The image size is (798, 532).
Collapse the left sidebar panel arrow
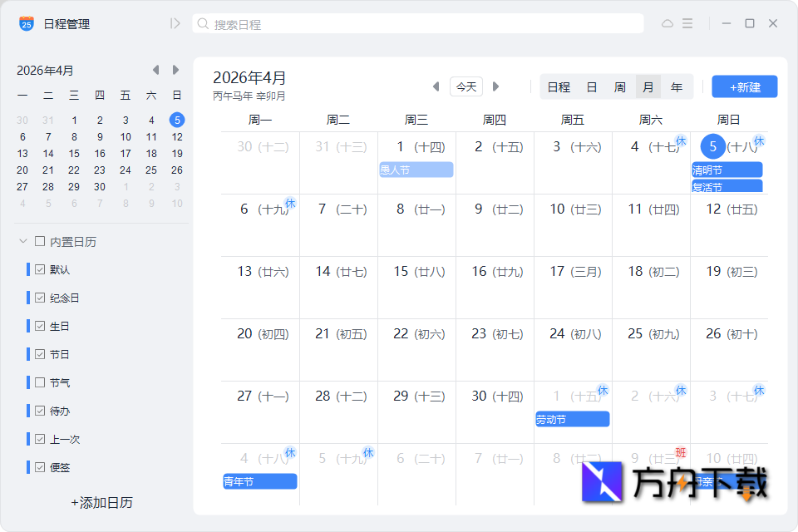pyautogui.click(x=174, y=23)
